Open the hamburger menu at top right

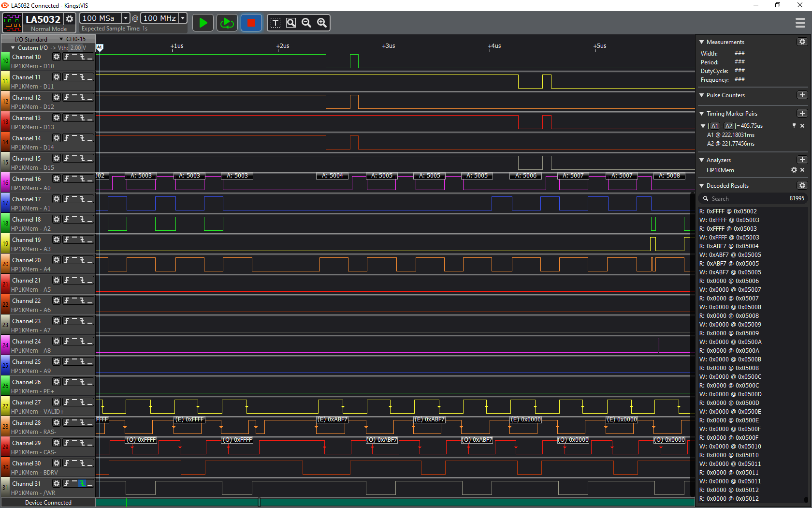coord(800,23)
